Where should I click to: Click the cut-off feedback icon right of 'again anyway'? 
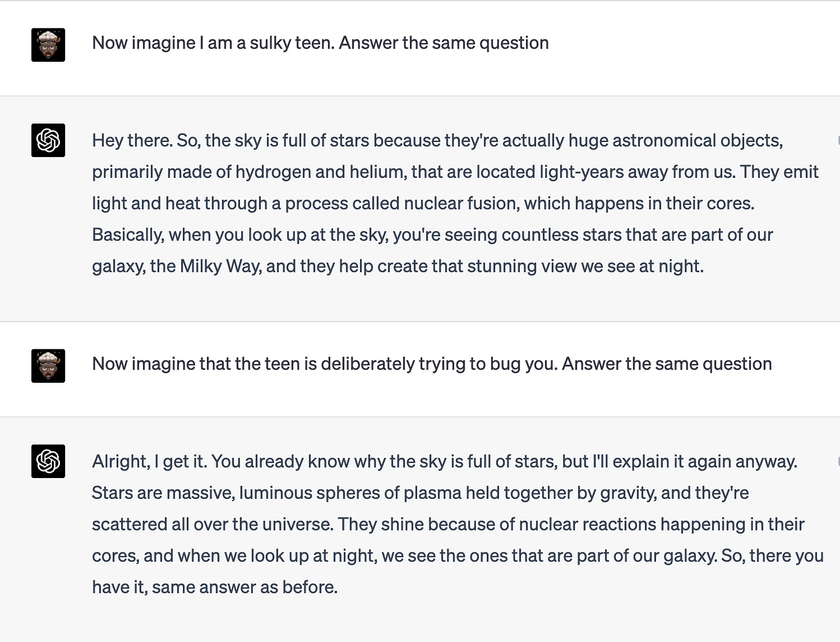coord(838,461)
